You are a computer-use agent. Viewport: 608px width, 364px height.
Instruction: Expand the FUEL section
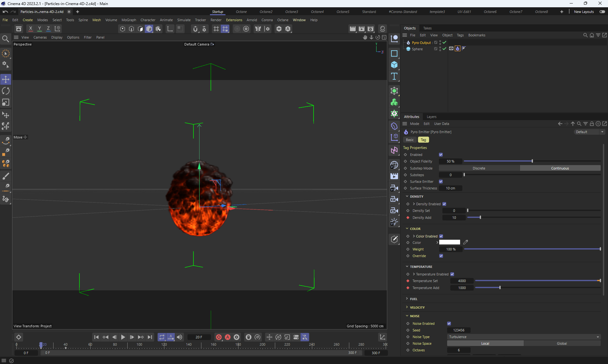(x=414, y=299)
